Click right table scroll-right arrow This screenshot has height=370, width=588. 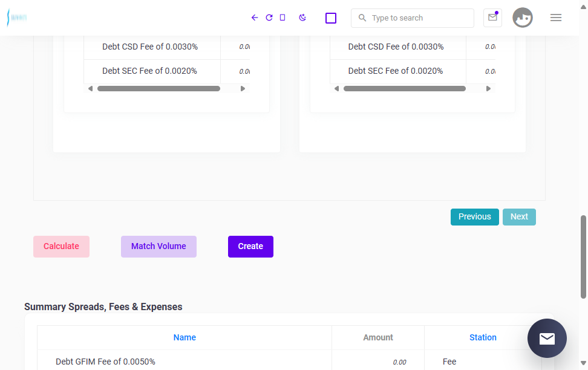click(x=488, y=89)
